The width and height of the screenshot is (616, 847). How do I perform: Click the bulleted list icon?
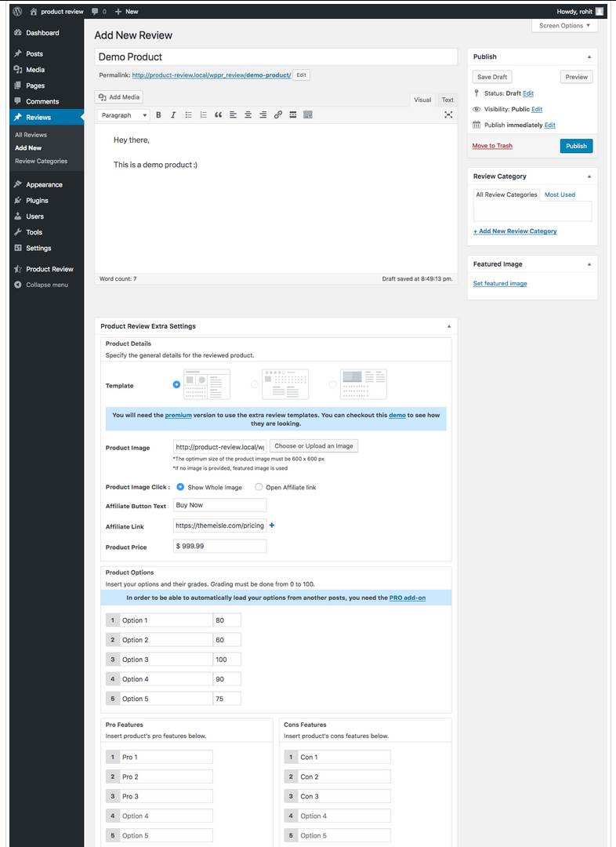[x=188, y=115]
